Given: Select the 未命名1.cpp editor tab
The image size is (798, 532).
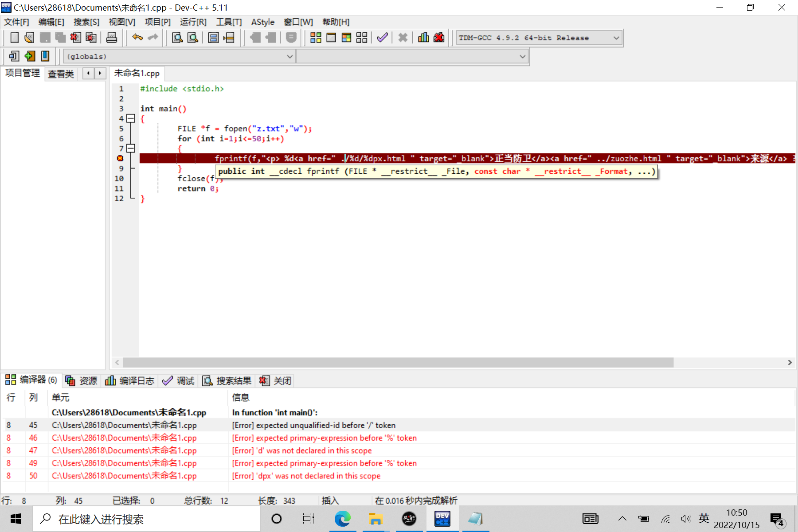Looking at the screenshot, I should [x=137, y=73].
